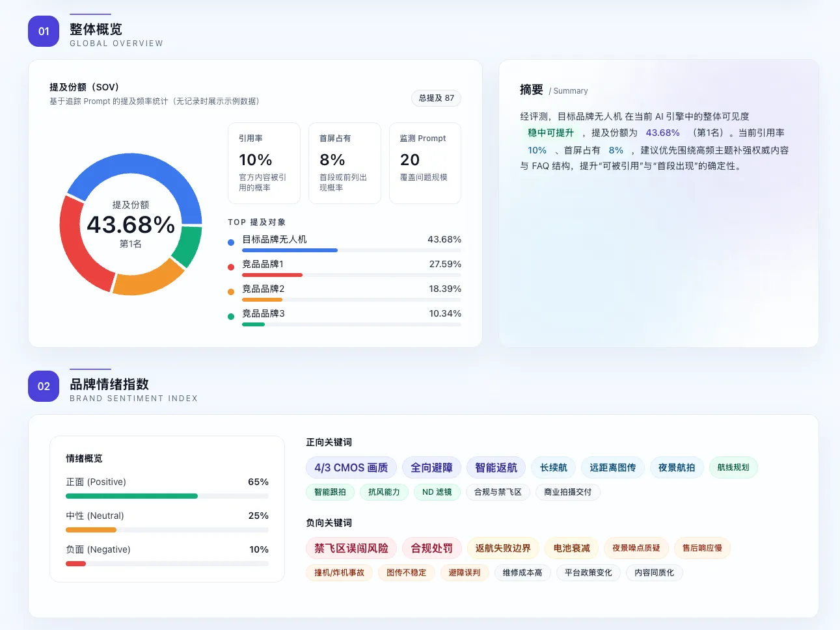Click the 维修成本高 negative tag
Screen dimensions: 840x630
[x=522, y=573]
